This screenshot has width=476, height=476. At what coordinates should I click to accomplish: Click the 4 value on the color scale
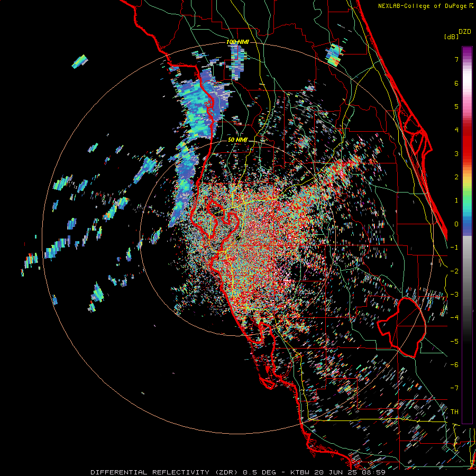456,130
